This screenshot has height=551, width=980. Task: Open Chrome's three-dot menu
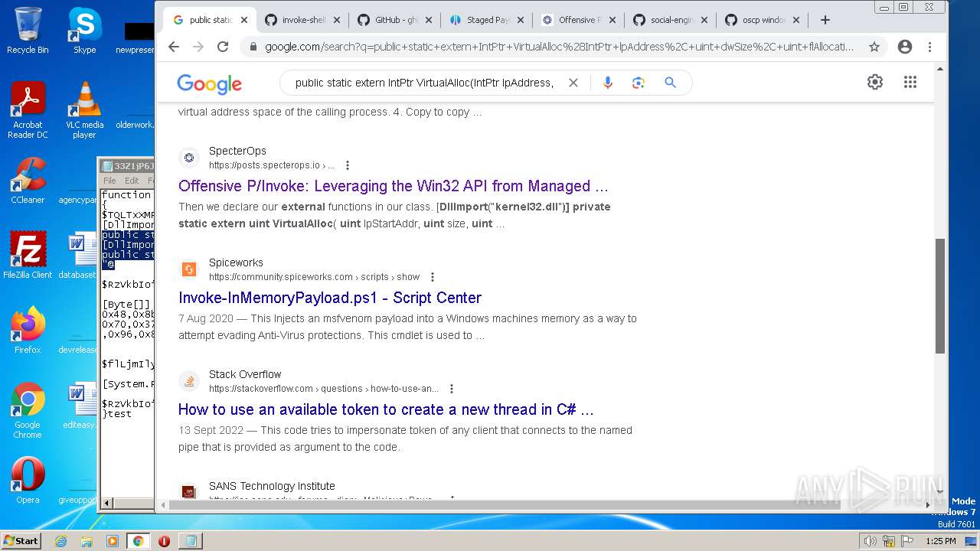pyautogui.click(x=929, y=47)
